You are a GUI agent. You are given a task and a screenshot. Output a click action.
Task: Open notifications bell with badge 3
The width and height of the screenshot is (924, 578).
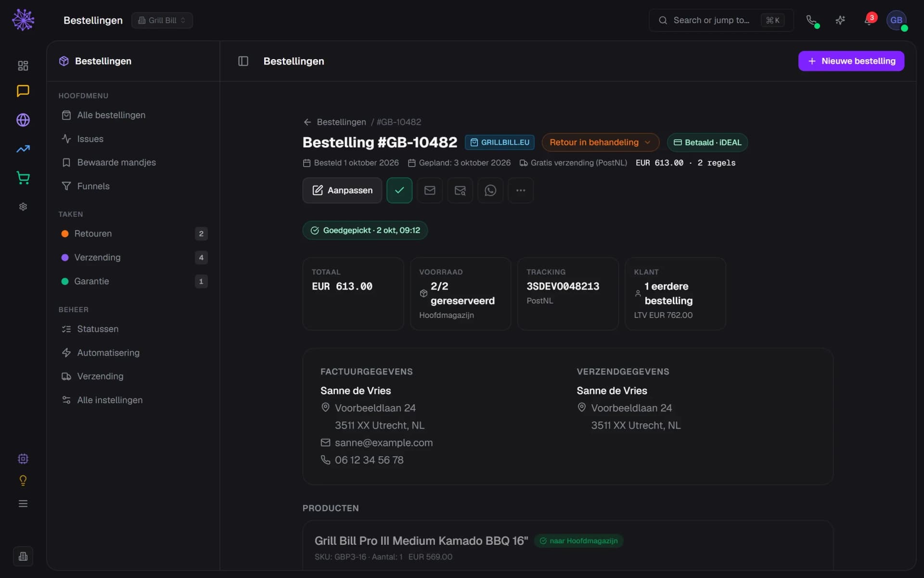tap(869, 20)
